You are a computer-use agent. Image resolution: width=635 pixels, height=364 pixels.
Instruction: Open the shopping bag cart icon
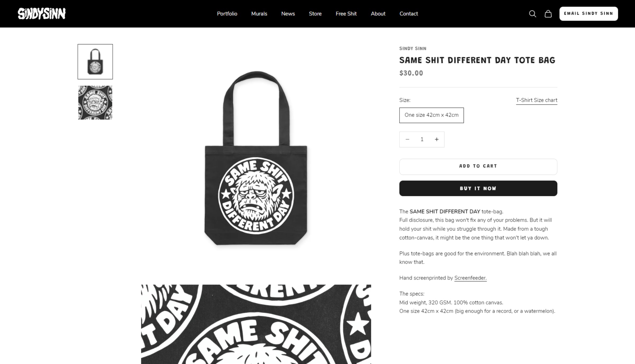tap(548, 14)
